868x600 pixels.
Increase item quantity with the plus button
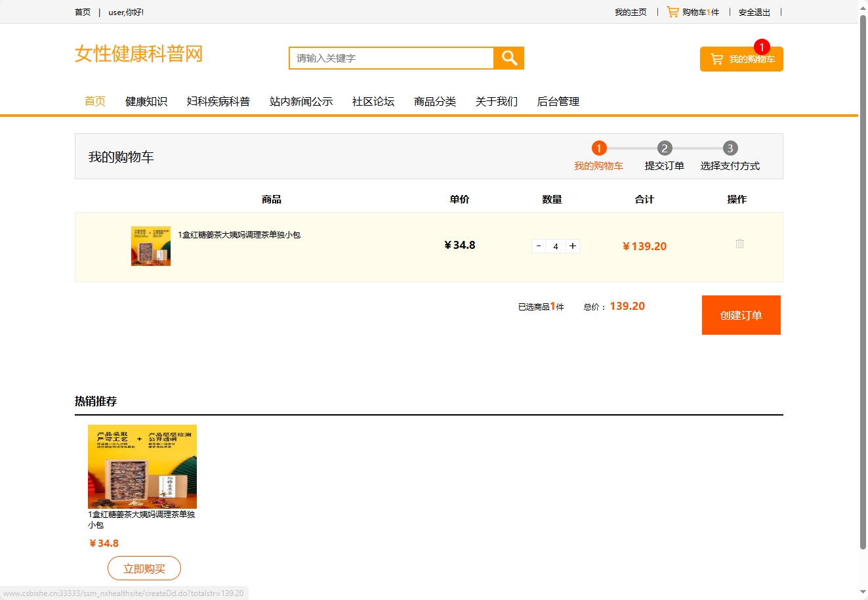pos(571,246)
